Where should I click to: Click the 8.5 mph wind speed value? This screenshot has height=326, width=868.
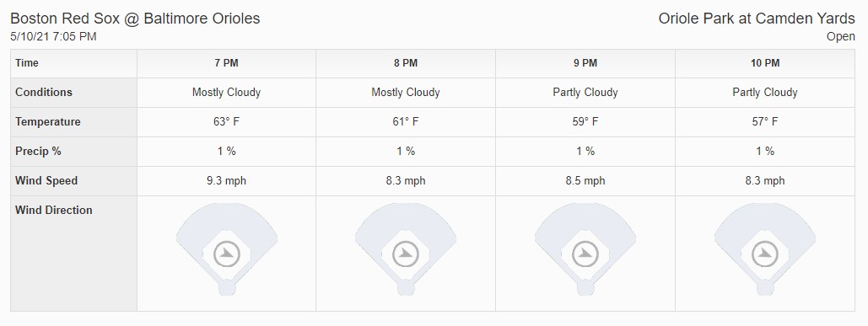(x=585, y=180)
